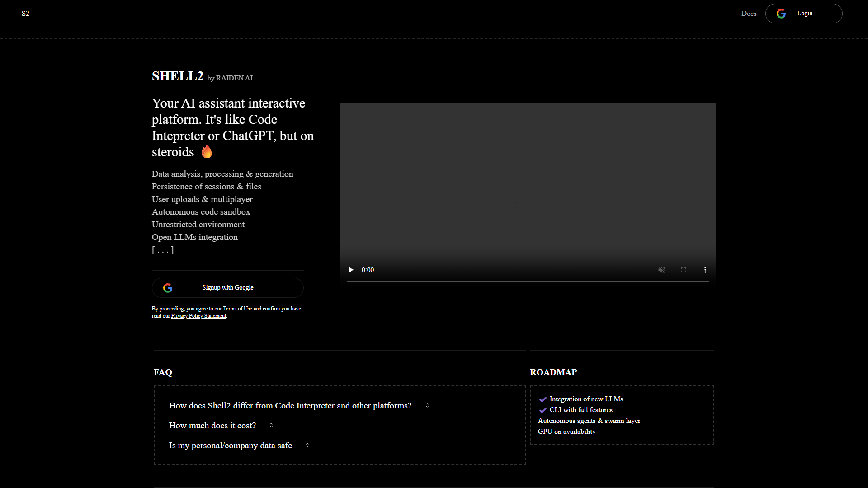The width and height of the screenshot is (868, 488).
Task: Expand the How much does it cost question
Action: click(221, 426)
